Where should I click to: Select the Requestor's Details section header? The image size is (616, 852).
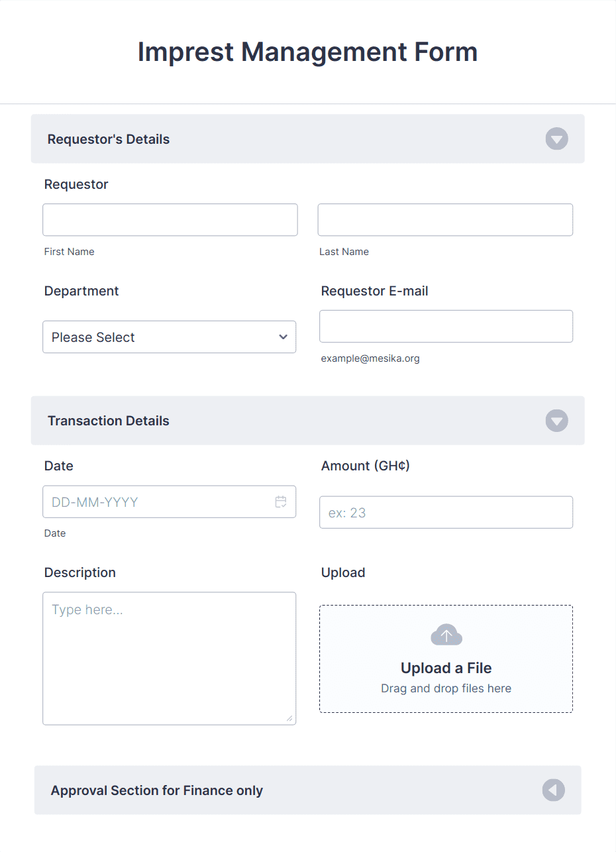[108, 138]
